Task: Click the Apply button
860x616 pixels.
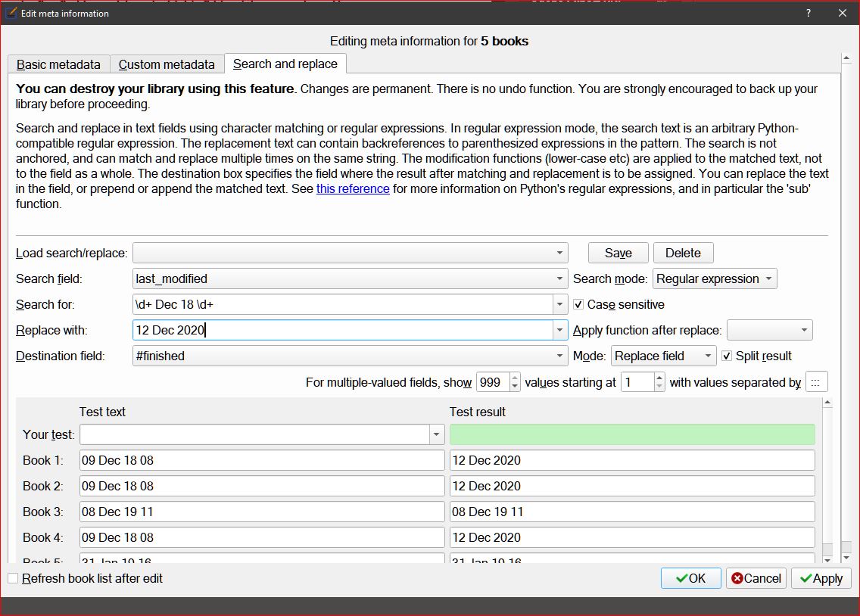Action: [821, 578]
